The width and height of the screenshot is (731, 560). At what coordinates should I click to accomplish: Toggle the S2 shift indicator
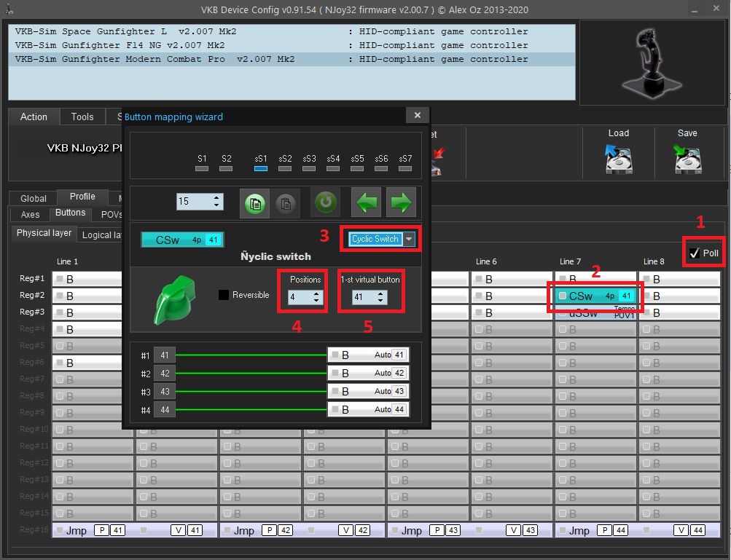pyautogui.click(x=226, y=168)
